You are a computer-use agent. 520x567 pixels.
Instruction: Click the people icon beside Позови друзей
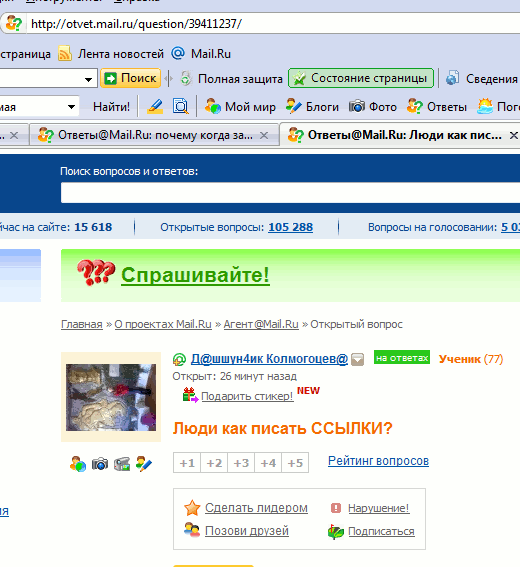[x=192, y=530]
